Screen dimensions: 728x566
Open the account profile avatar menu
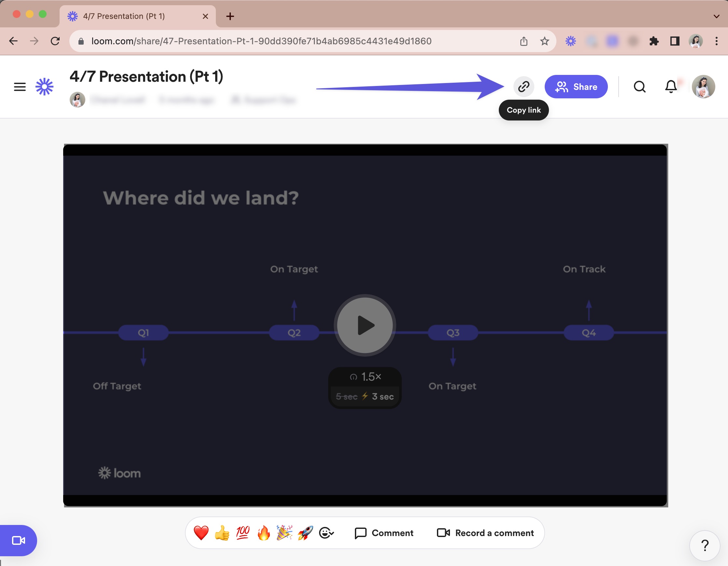coord(703,87)
